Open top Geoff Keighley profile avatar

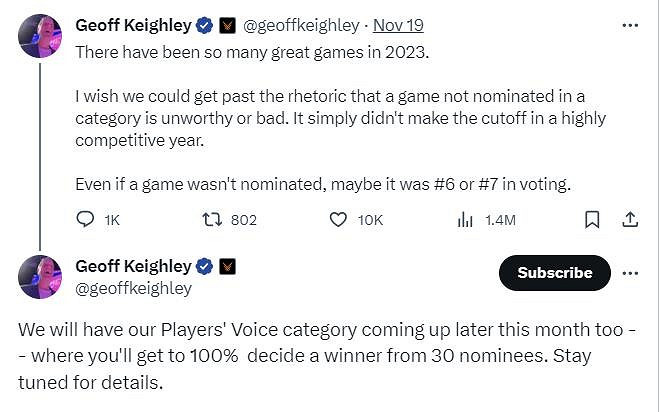coord(40,38)
